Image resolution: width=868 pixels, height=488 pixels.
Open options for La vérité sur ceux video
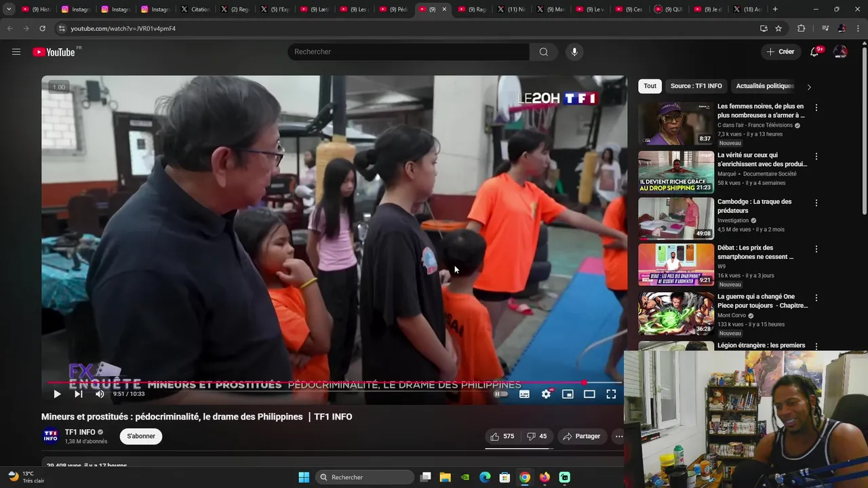coord(816,157)
